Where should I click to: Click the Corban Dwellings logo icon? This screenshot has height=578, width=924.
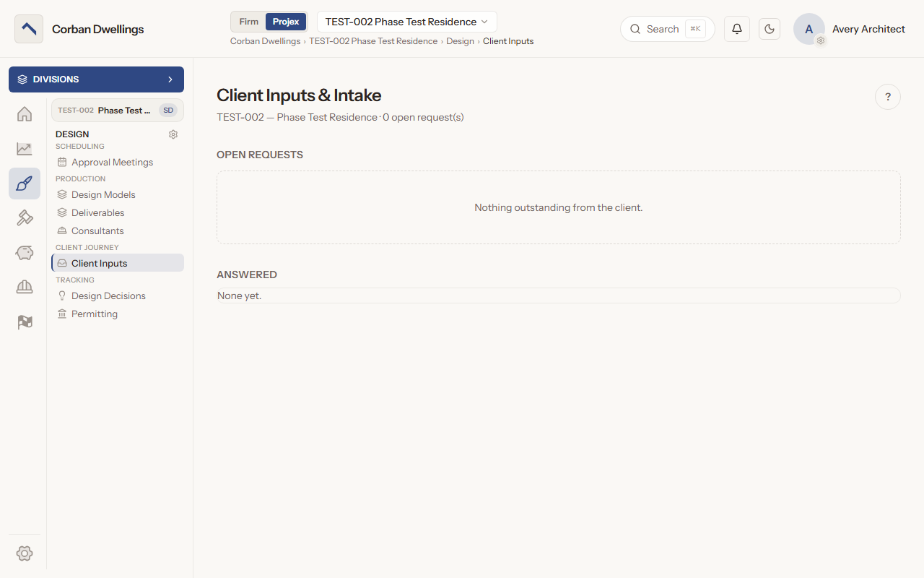(x=29, y=29)
